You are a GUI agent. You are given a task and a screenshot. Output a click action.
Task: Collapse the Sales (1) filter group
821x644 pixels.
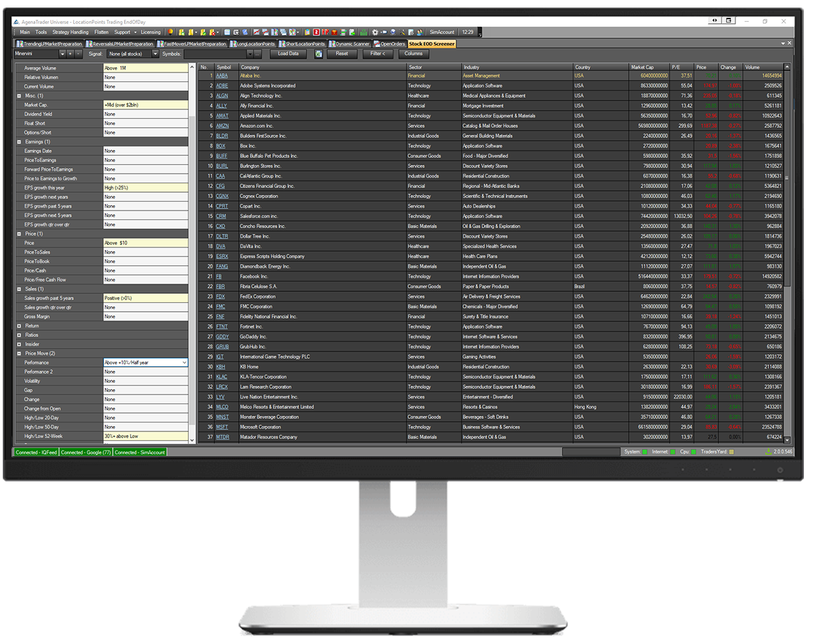[18, 289]
